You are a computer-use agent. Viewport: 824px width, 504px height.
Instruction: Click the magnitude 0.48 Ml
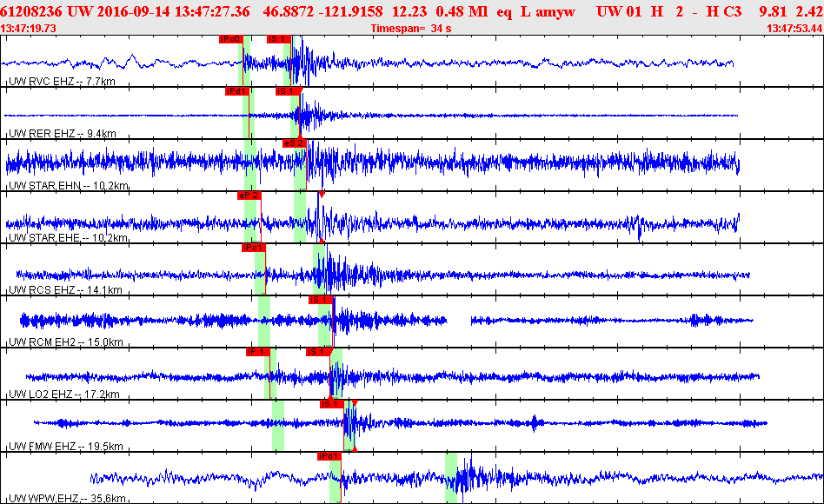coord(462,11)
